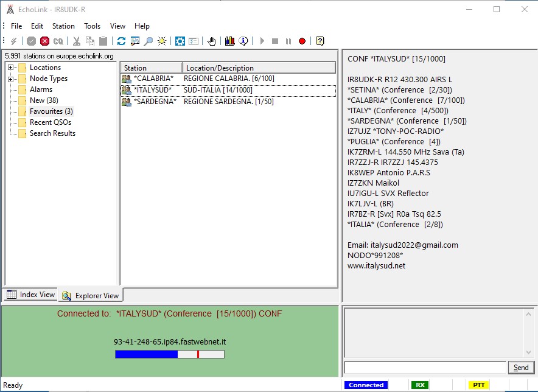Select the *CALABRIA* station row

point(228,79)
